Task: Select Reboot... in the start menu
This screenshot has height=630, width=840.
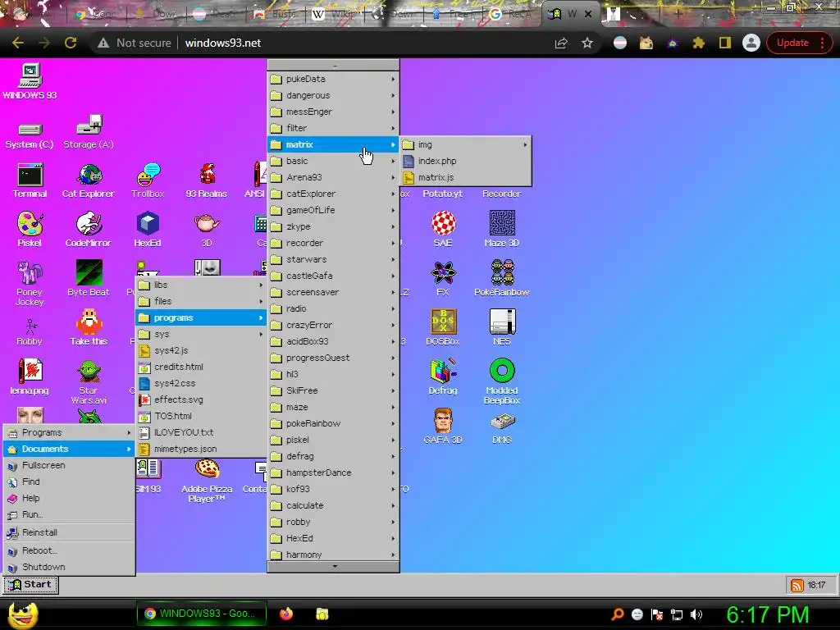Action: click(x=69, y=550)
